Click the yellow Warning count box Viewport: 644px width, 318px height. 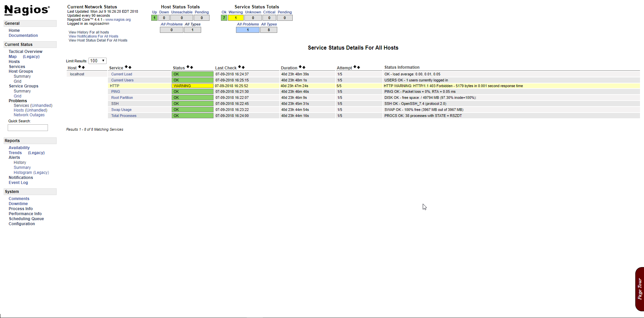click(x=236, y=18)
